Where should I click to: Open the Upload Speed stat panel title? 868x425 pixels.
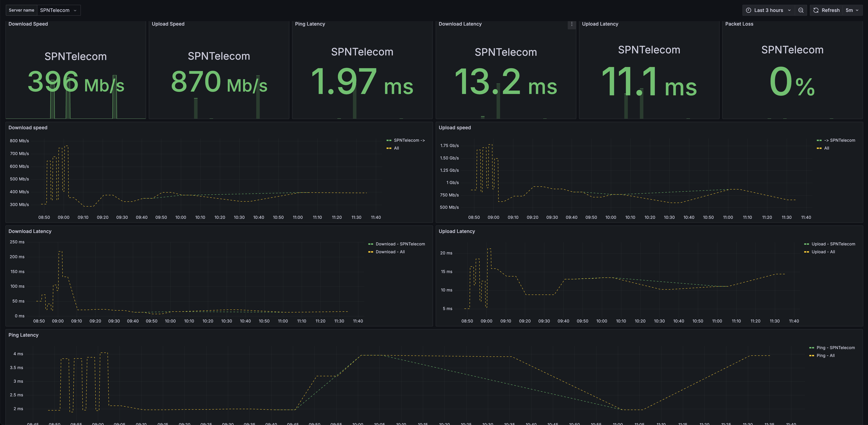click(x=168, y=24)
